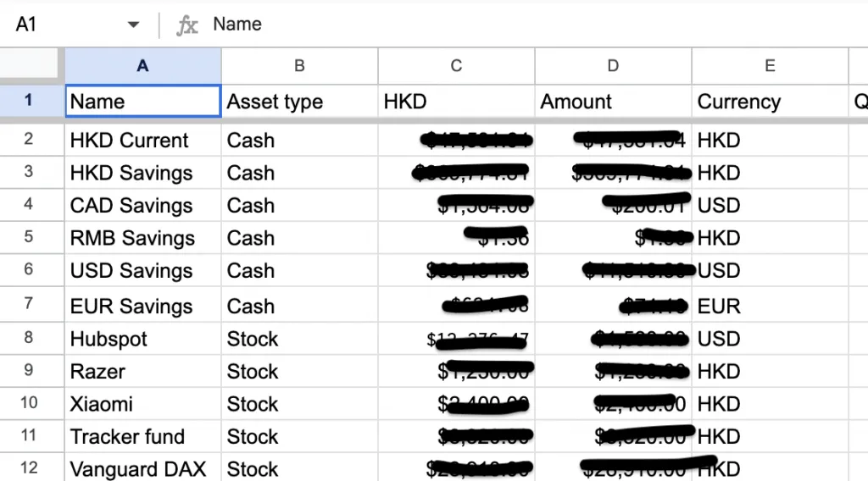Select row 1 header

29,101
